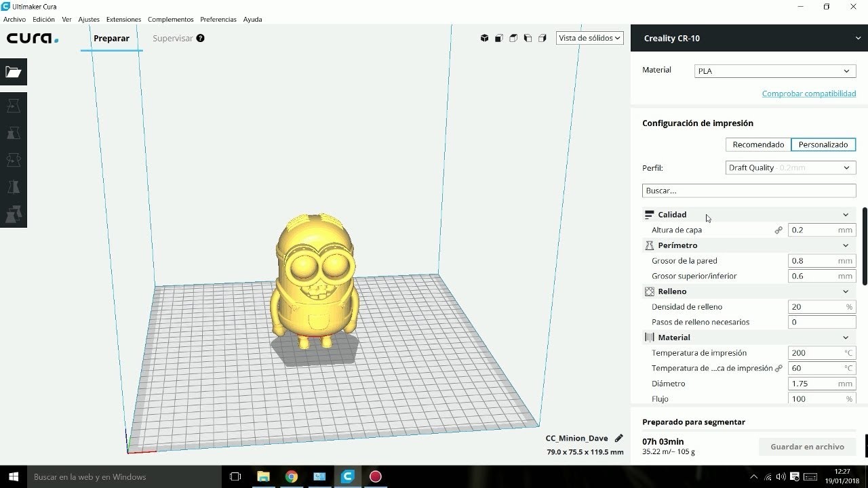Collapse the Calidad settings section
This screenshot has width=868, height=488.
(846, 215)
